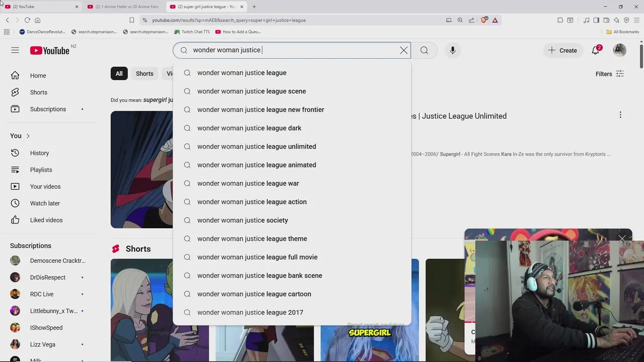Viewport: 644px width, 362px height.
Task: Choose suggestion 'wonder woman justice league dark'
Action: [x=292, y=128]
